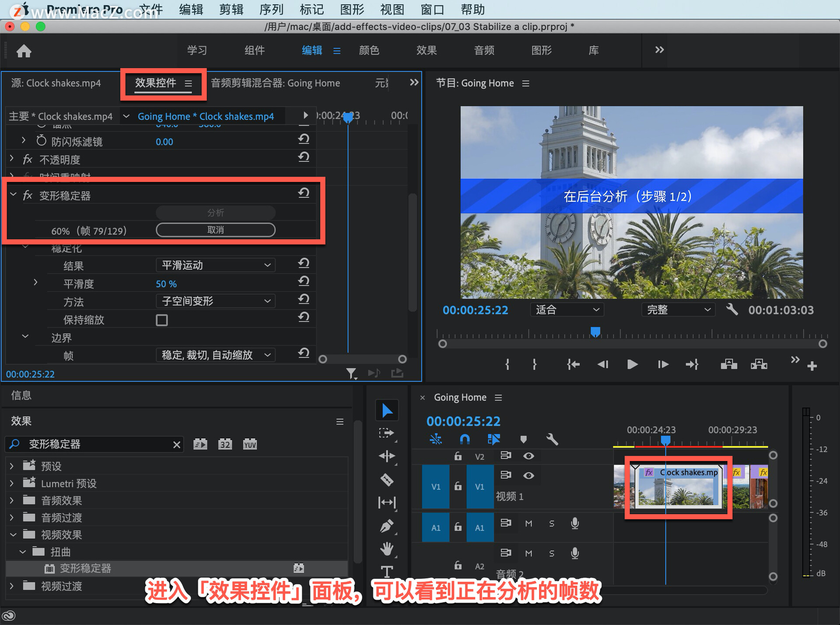
Task: Click the program monitor playhead marker
Action: (x=595, y=332)
